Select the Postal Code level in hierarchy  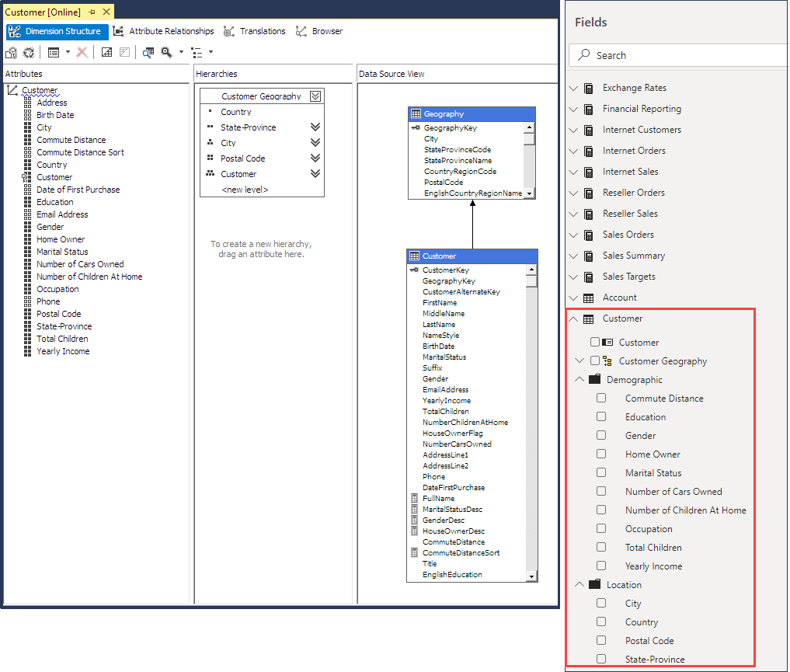tap(243, 158)
